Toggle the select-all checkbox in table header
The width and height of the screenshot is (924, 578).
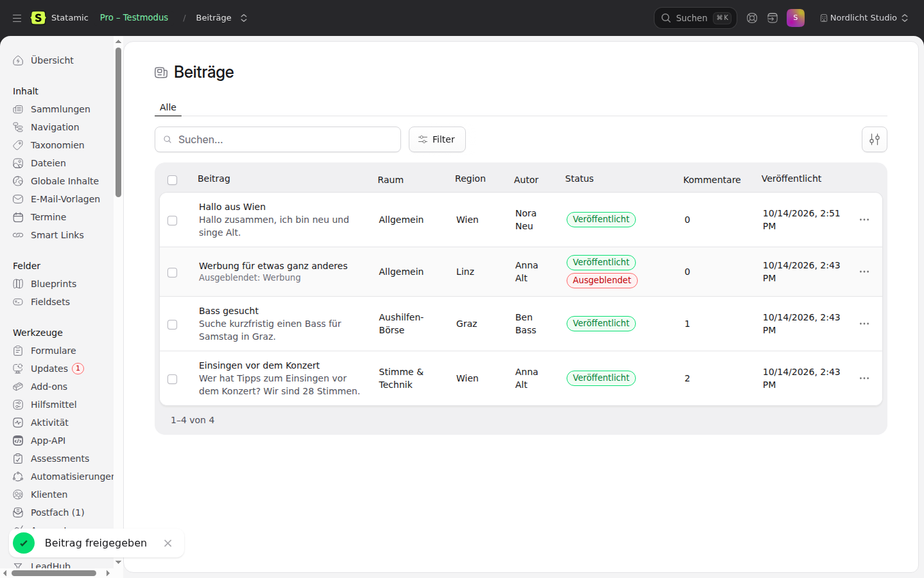tap(172, 180)
